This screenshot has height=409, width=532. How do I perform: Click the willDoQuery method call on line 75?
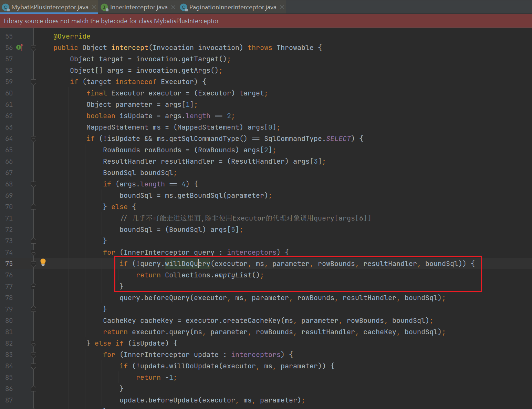point(187,264)
